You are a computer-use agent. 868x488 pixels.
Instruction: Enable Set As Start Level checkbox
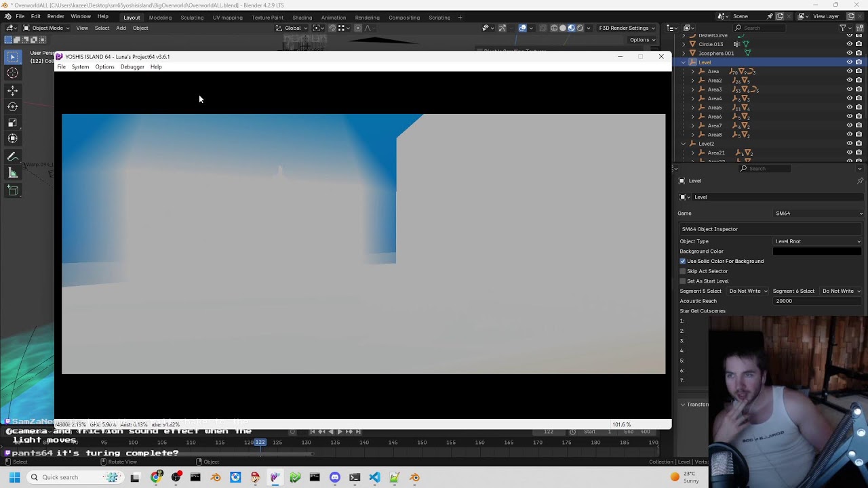pyautogui.click(x=683, y=281)
